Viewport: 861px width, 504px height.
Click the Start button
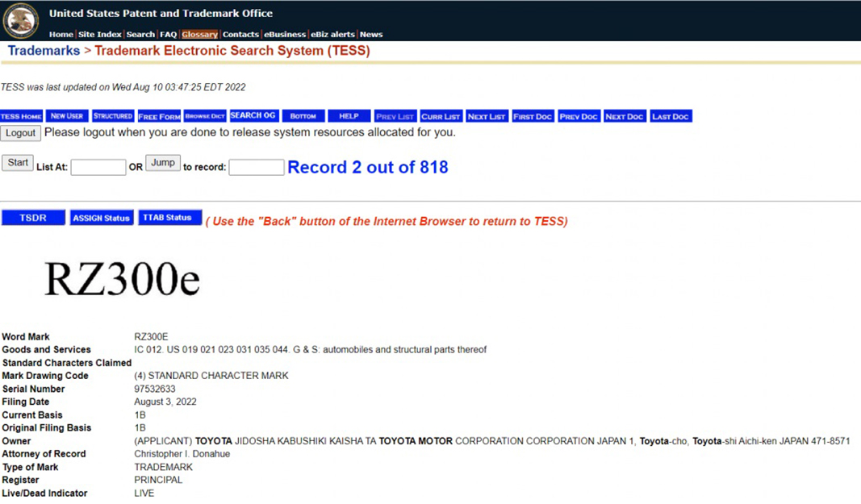(x=18, y=163)
